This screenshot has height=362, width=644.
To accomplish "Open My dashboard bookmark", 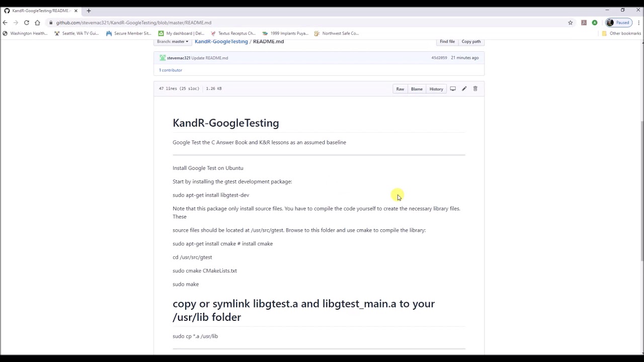I will pos(181,34).
